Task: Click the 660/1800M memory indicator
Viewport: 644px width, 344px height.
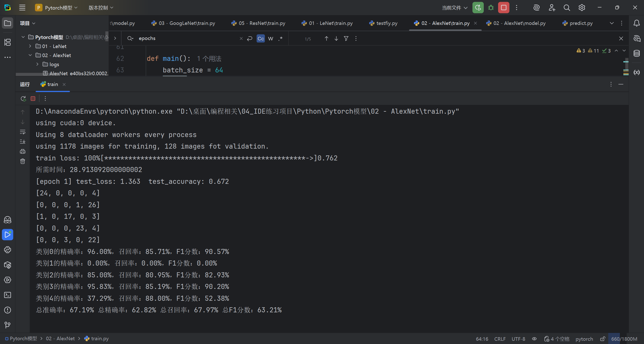Action: point(624,339)
